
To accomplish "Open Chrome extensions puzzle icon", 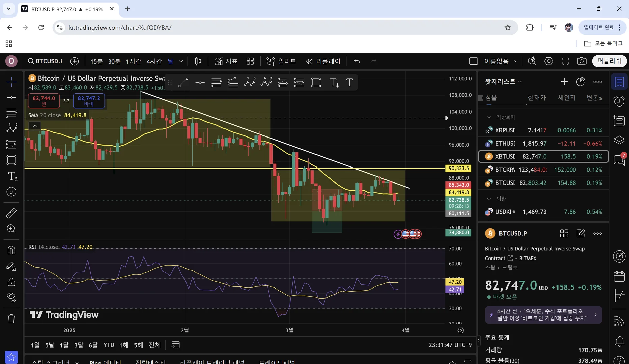I will click(x=530, y=28).
